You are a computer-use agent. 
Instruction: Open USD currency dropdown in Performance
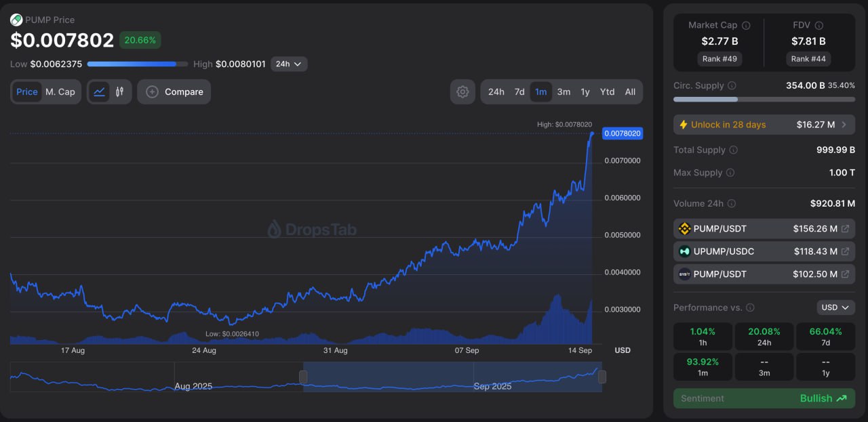tap(835, 308)
